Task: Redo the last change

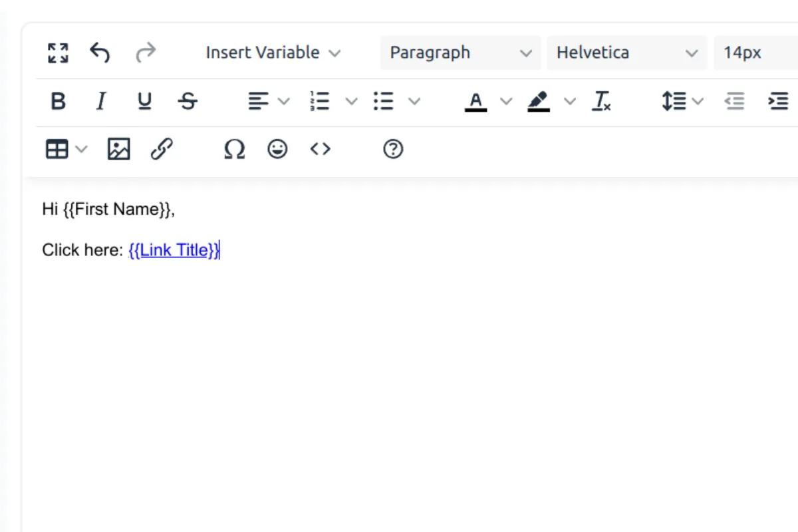Action: coord(146,53)
